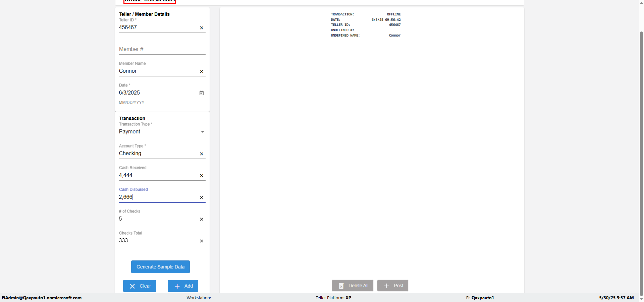Screen dimensions: 644x302
Task: Click the Teller / Member Details heading
Action: (x=144, y=14)
